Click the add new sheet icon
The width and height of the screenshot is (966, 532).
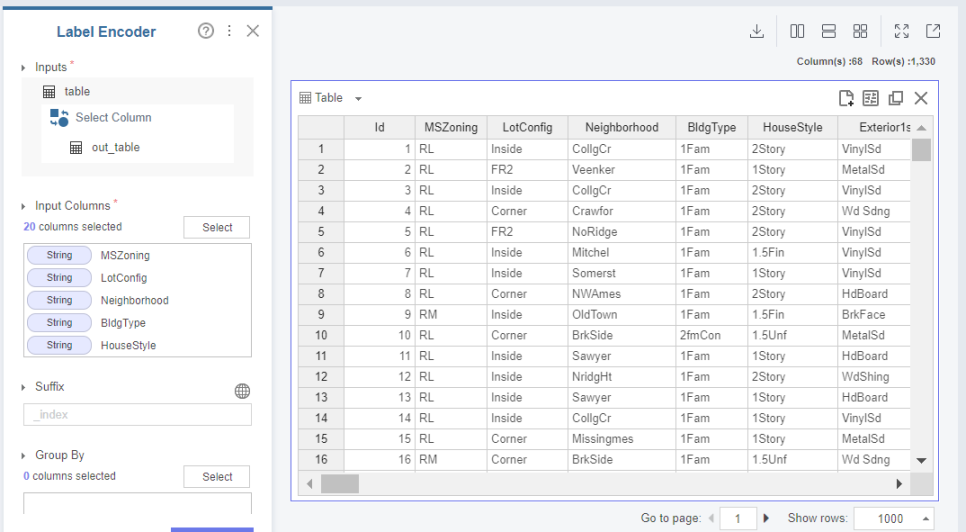tap(846, 98)
